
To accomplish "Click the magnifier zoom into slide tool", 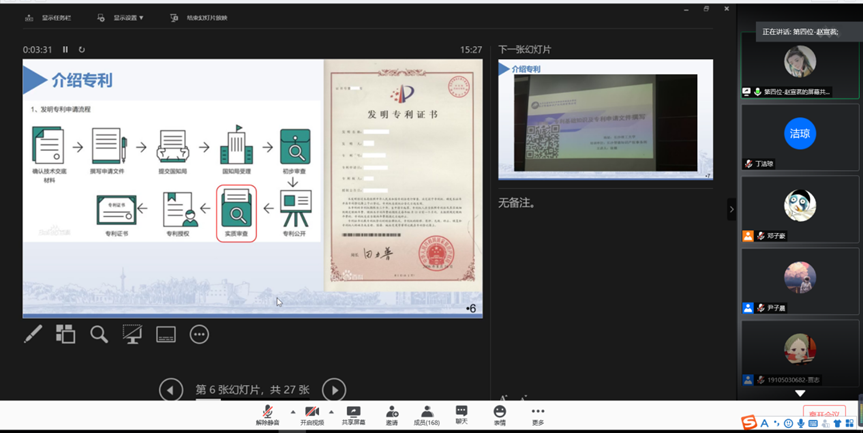I will pyautogui.click(x=99, y=335).
